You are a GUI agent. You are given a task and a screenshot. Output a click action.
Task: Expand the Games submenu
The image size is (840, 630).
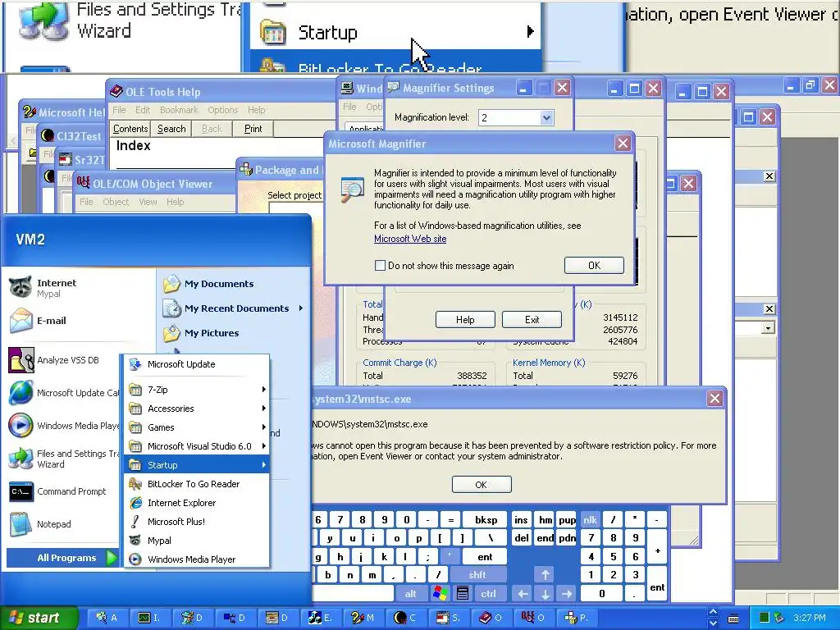click(x=197, y=427)
